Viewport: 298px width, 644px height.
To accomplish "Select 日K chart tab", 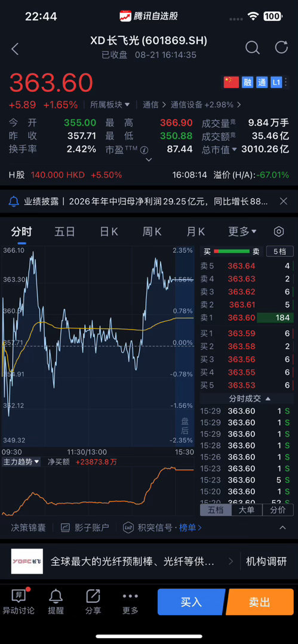I will [109, 231].
